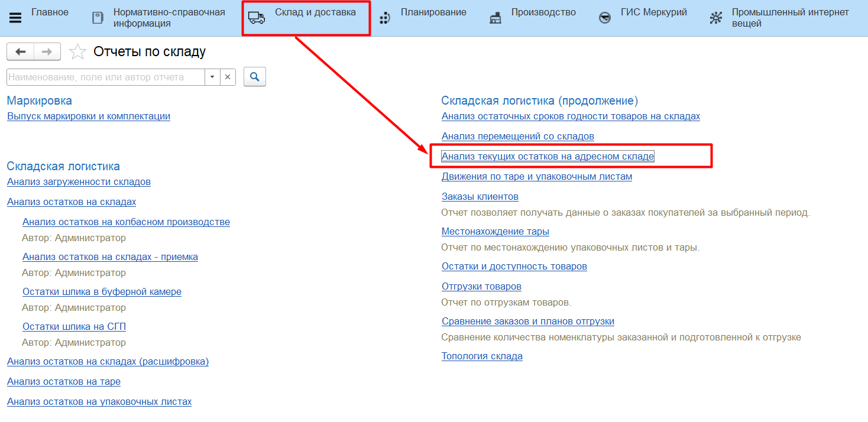
Task: Expand the report search dropdown arrow
Action: pos(212,77)
